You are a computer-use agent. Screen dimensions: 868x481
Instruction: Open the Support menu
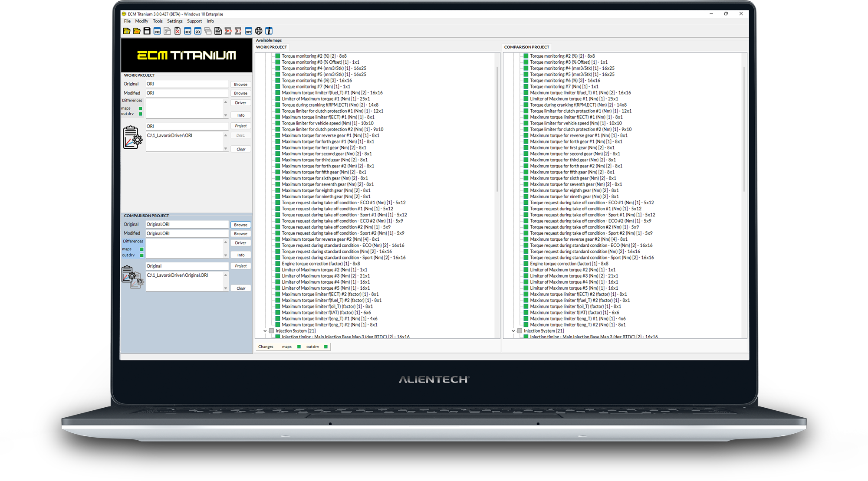[x=194, y=21]
